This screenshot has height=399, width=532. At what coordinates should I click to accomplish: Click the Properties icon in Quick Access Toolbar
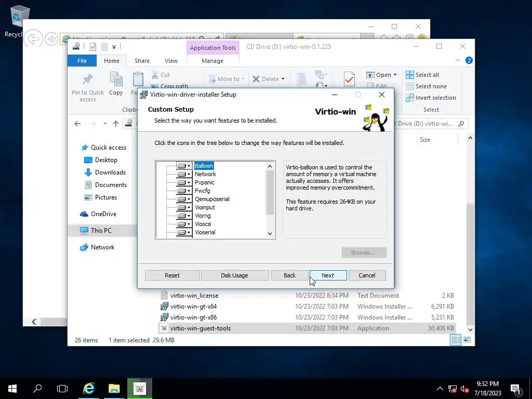click(x=92, y=46)
